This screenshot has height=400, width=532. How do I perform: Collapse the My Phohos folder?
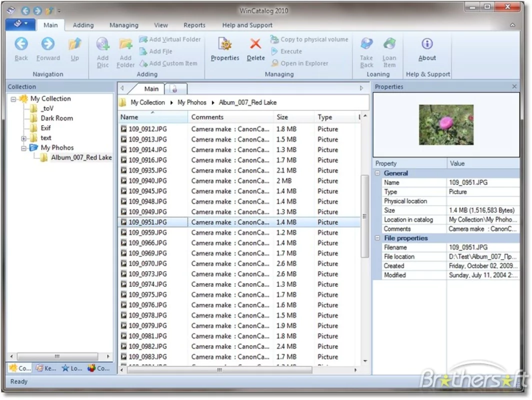pyautogui.click(x=24, y=147)
